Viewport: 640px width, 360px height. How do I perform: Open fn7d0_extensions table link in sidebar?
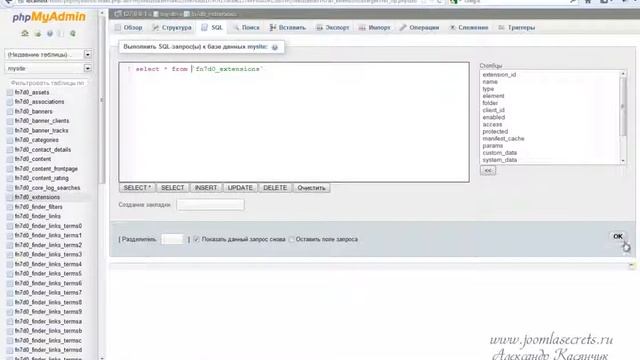(37, 197)
